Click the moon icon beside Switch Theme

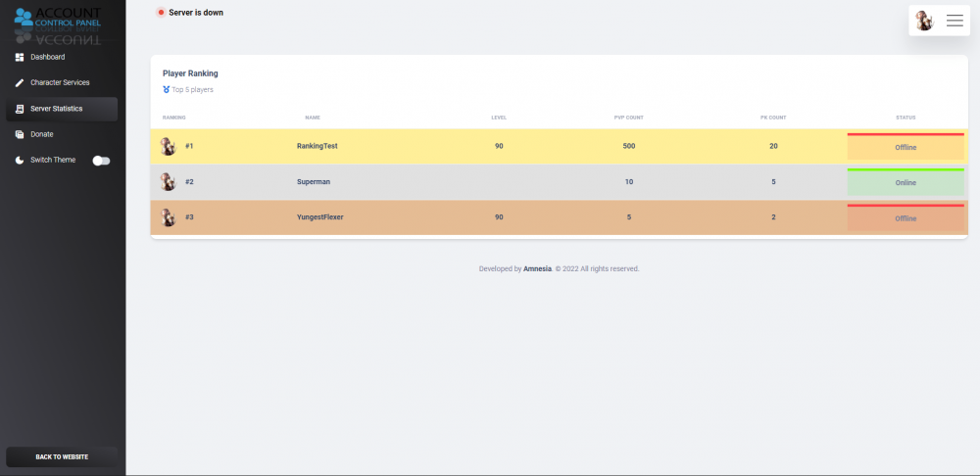click(20, 160)
